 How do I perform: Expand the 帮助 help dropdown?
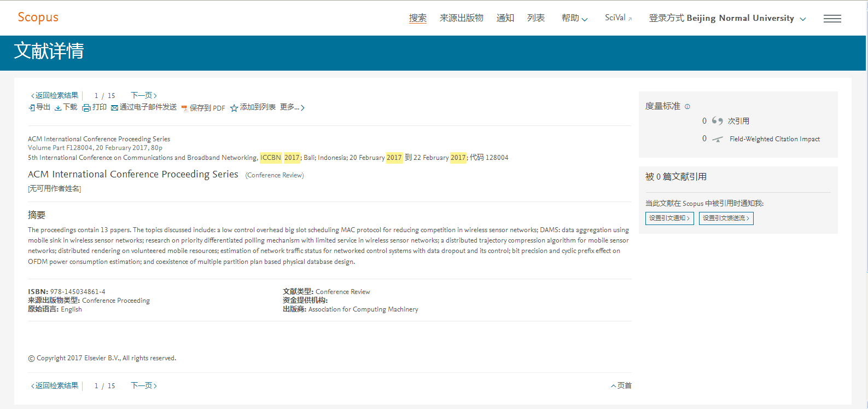574,18
